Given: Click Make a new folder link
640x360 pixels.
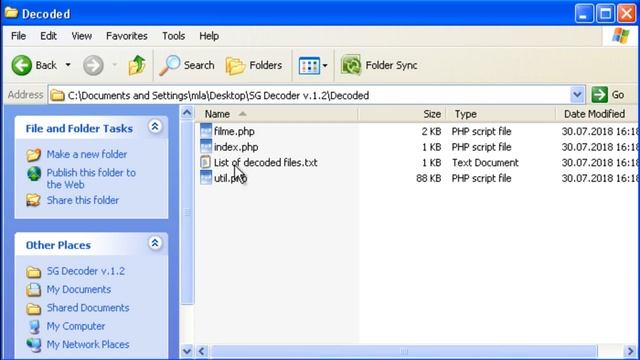Looking at the screenshot, I should pyautogui.click(x=87, y=154).
